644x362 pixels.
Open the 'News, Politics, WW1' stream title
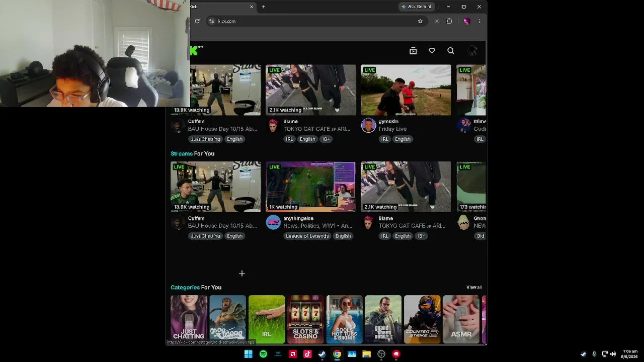[318, 226]
